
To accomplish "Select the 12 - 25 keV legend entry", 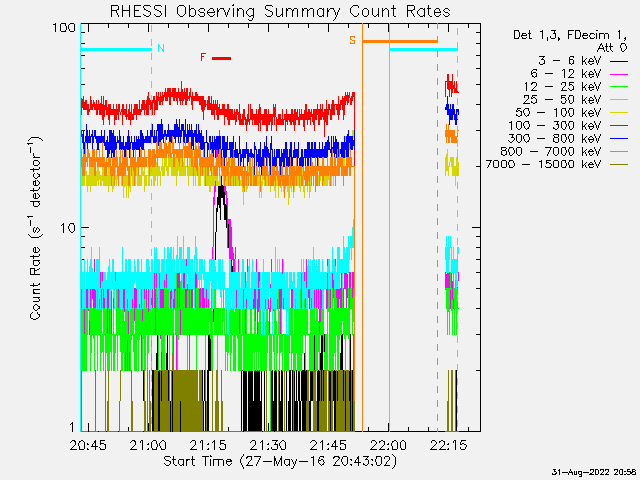I will [576, 87].
